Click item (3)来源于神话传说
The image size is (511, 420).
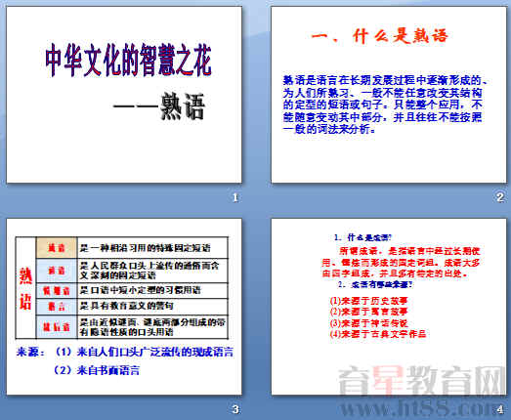coord(368,322)
